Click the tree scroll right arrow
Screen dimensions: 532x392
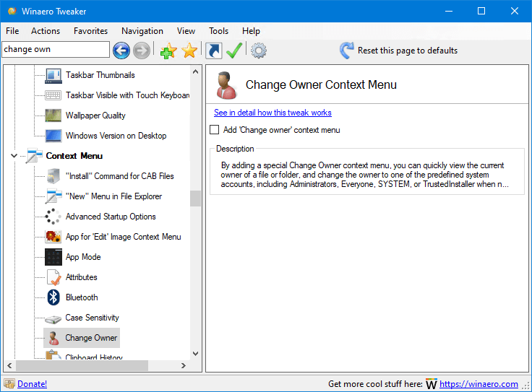coord(184,365)
